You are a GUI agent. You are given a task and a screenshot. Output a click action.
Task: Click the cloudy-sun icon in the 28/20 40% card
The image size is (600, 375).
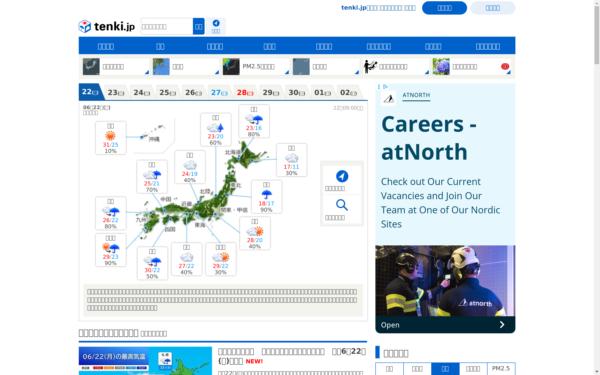[x=255, y=231]
